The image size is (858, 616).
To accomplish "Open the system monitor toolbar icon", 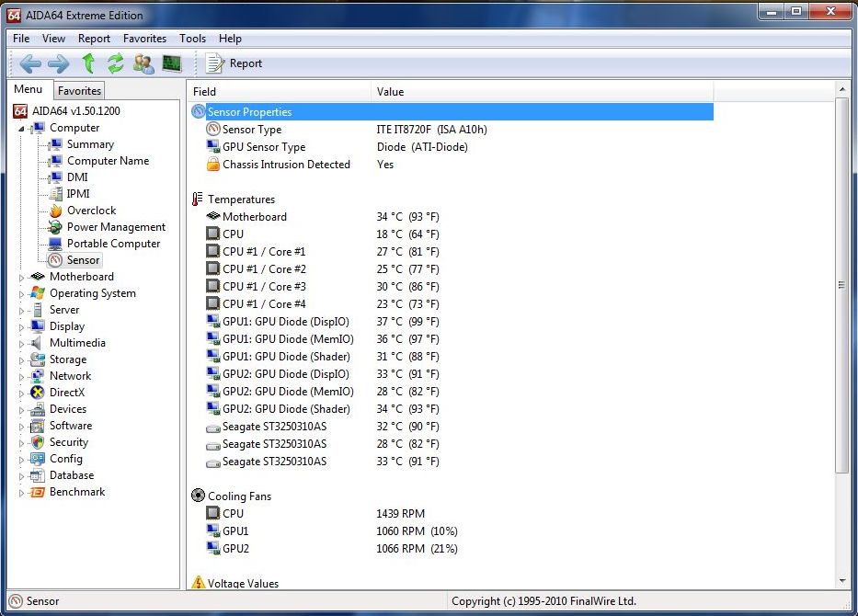I will (x=172, y=63).
